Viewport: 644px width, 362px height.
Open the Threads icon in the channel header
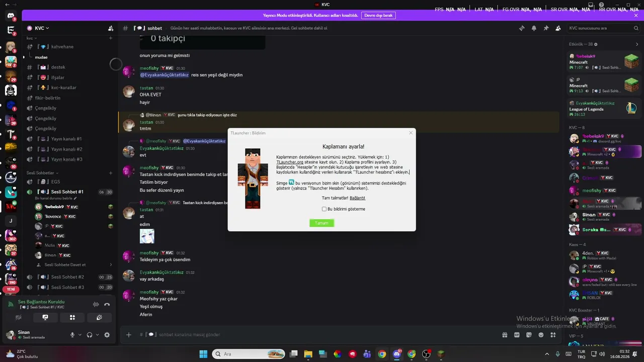522,28
